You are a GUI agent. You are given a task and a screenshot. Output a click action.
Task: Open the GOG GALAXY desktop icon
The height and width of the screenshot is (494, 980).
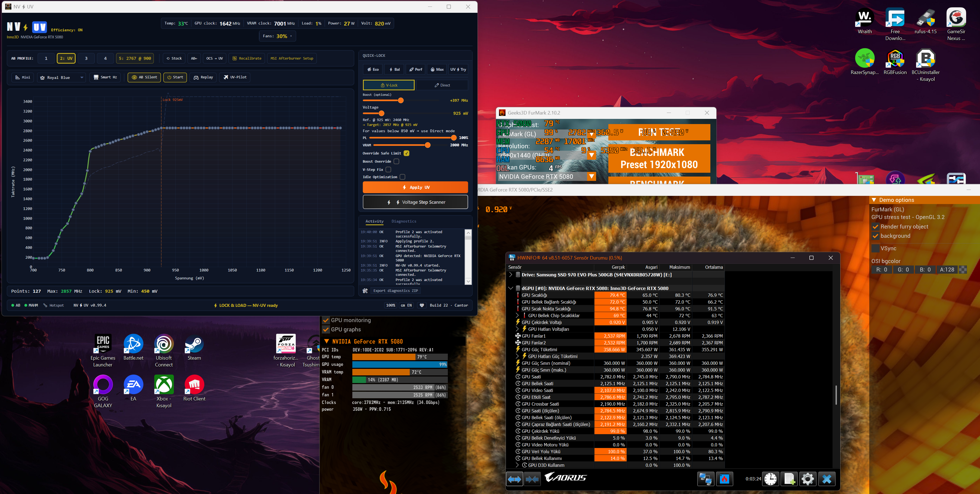103,391
